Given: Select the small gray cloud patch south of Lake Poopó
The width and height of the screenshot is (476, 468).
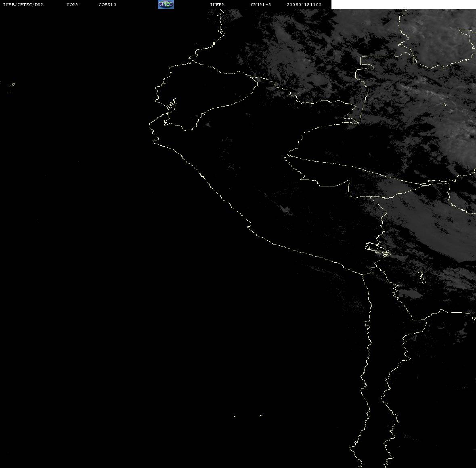Looking at the screenshot, I should point(409,293).
